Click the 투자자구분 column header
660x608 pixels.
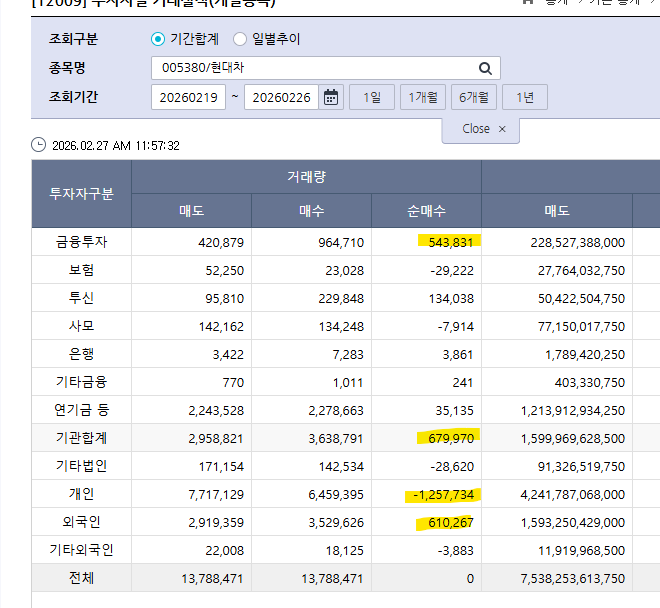pyautogui.click(x=82, y=193)
